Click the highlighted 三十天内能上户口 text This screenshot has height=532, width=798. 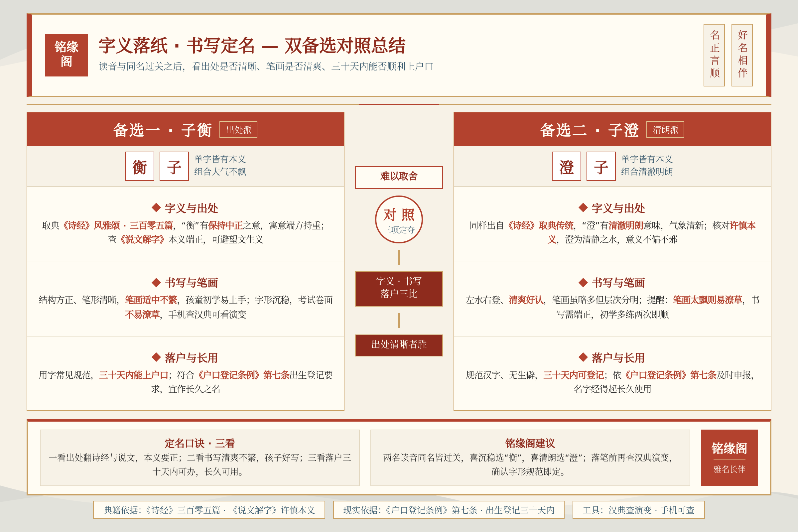(x=134, y=375)
